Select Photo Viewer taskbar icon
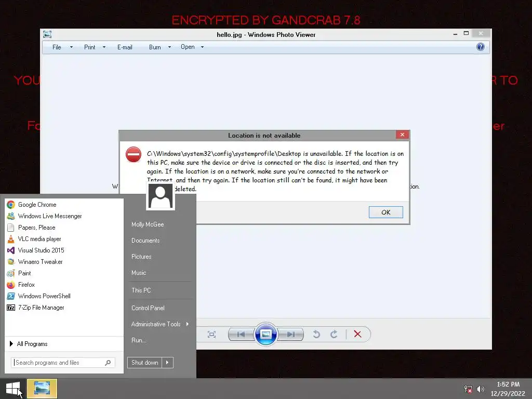This screenshot has width=532, height=399. click(42, 389)
